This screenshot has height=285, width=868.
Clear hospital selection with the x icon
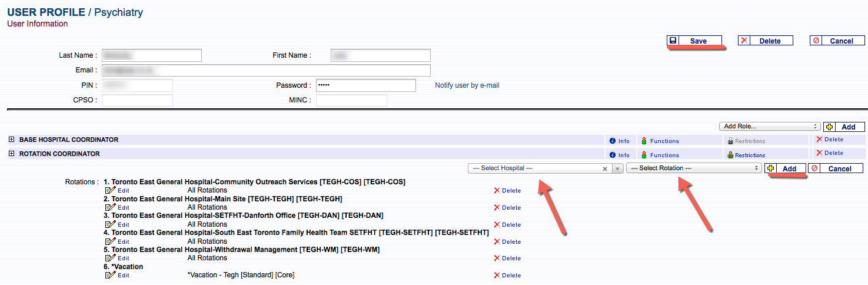click(604, 169)
